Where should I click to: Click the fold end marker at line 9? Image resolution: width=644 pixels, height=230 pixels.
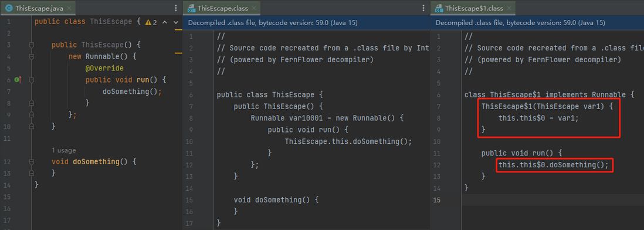pyautogui.click(x=31, y=115)
